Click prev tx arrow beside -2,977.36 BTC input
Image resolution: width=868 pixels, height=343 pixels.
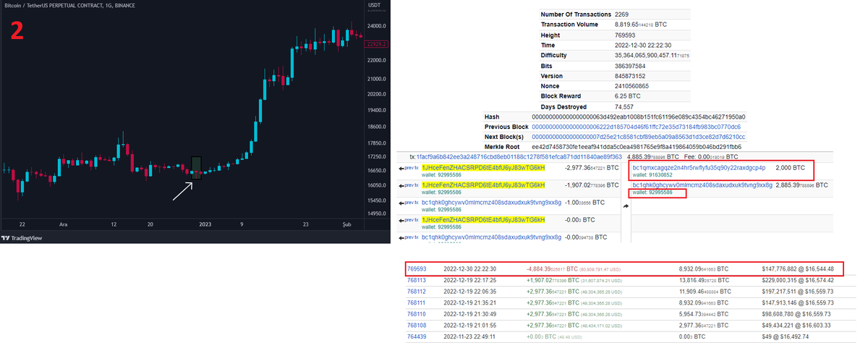408,168
